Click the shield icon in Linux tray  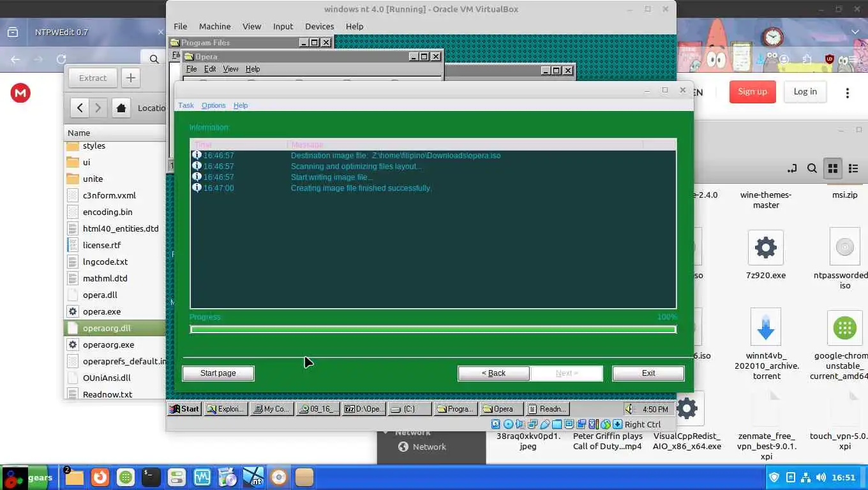coord(774,477)
